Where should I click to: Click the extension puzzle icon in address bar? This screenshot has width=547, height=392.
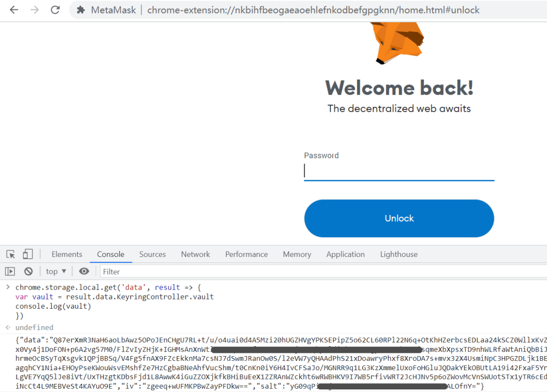coord(81,10)
